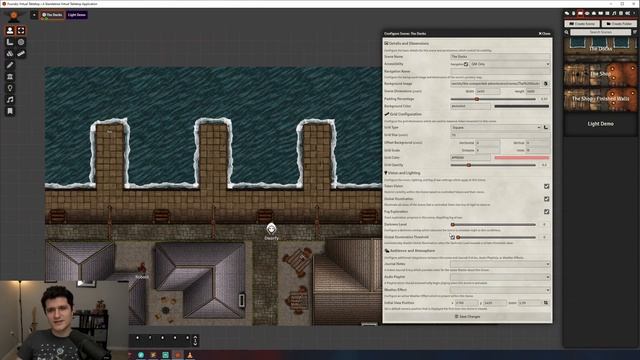Open the grid configuration tool icon

click(x=546, y=127)
